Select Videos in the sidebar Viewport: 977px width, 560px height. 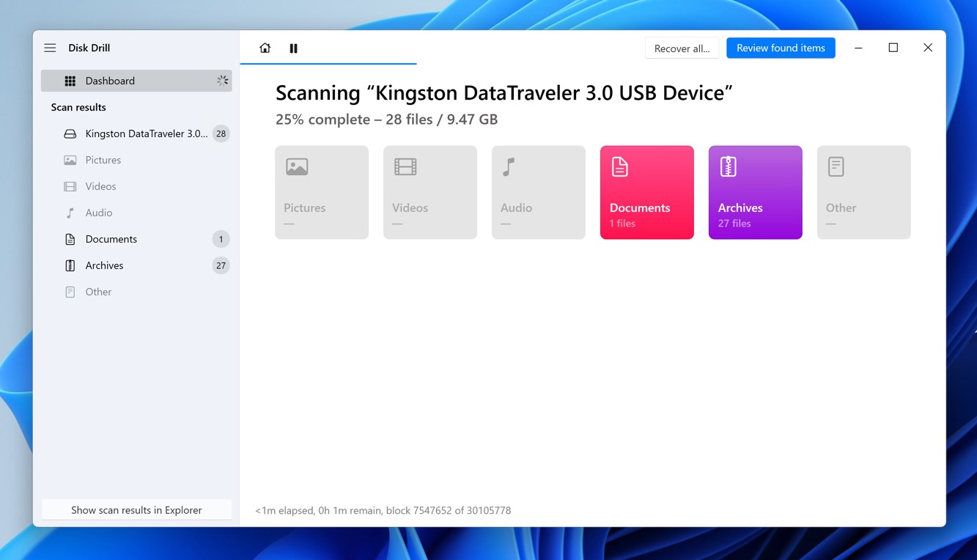click(x=100, y=186)
